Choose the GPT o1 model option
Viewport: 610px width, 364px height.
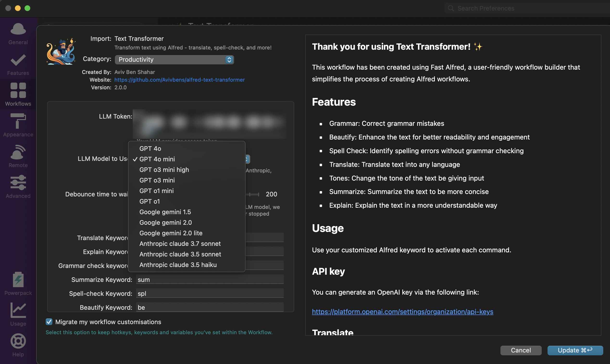tap(187, 201)
